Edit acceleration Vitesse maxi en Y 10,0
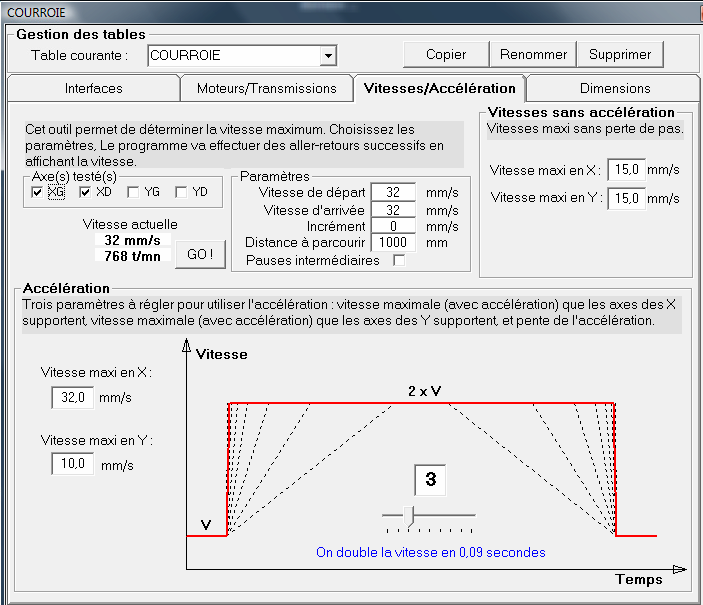Image resolution: width=703 pixels, height=605 pixels. point(73,463)
